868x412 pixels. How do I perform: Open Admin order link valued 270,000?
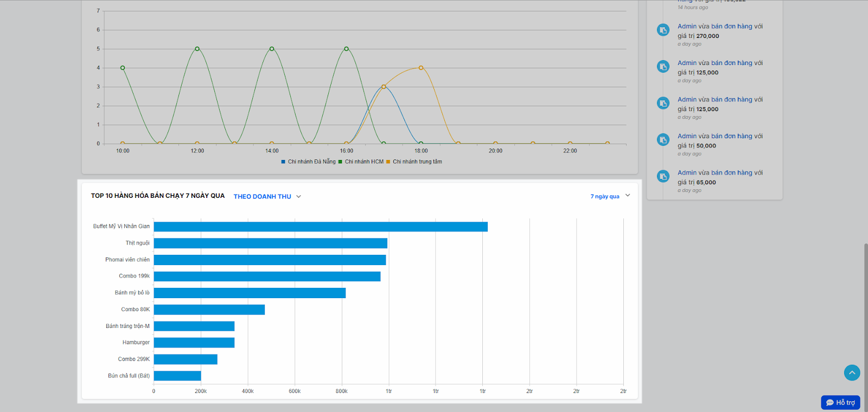tap(720, 26)
